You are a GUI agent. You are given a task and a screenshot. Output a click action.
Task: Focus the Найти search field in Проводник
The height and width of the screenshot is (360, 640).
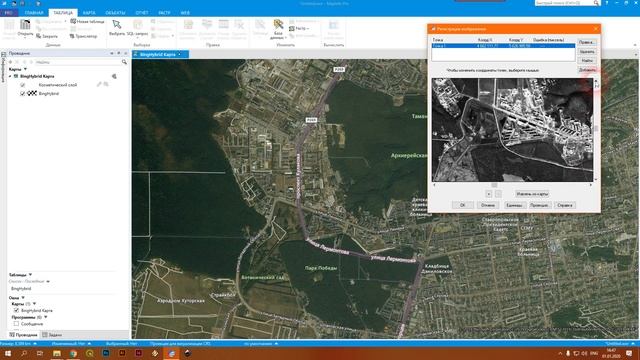point(78,62)
